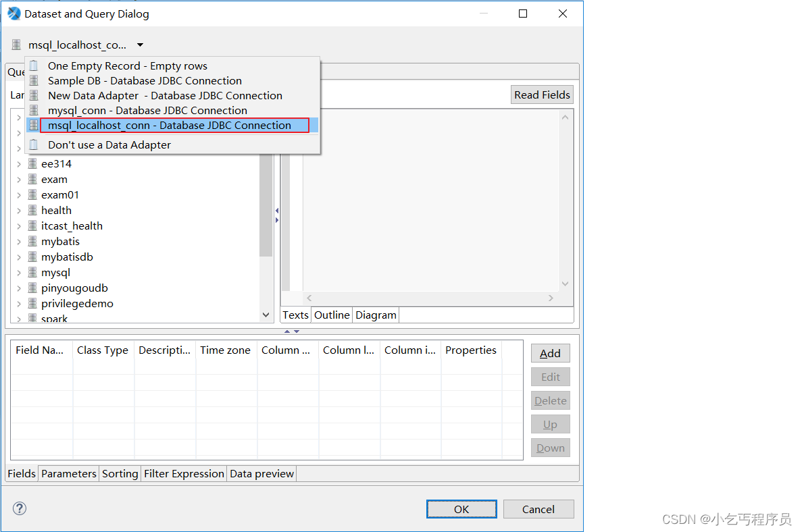The image size is (802, 532).
Task: Click the query editor vertical scrollbar down arrow
Action: [566, 284]
